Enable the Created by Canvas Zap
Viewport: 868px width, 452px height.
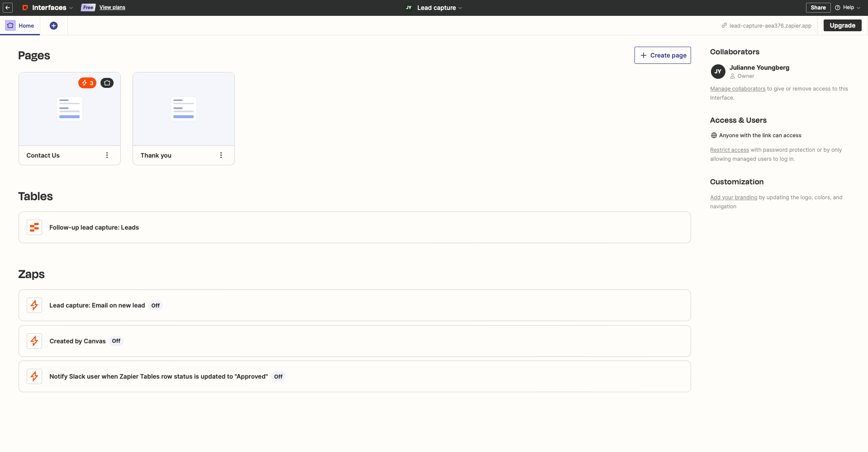[116, 341]
